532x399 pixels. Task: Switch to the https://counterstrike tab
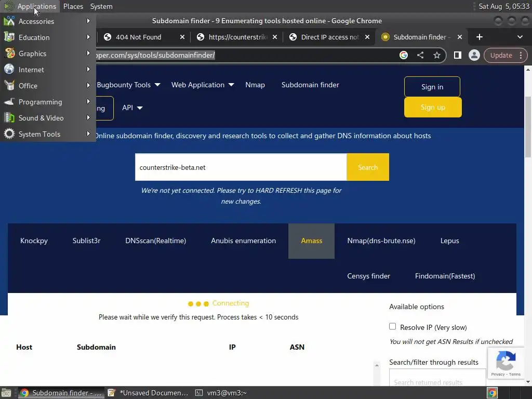click(237, 37)
